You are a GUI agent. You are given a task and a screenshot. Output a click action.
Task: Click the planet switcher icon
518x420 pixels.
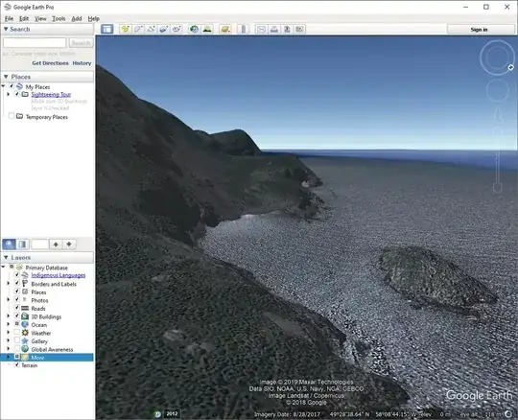coord(225,29)
